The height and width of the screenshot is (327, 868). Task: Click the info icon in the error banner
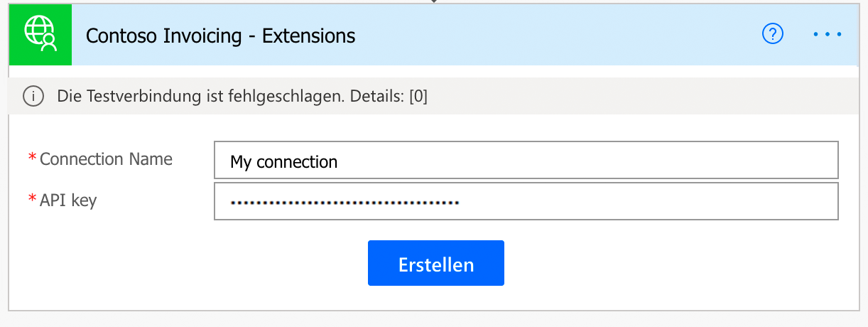click(33, 96)
